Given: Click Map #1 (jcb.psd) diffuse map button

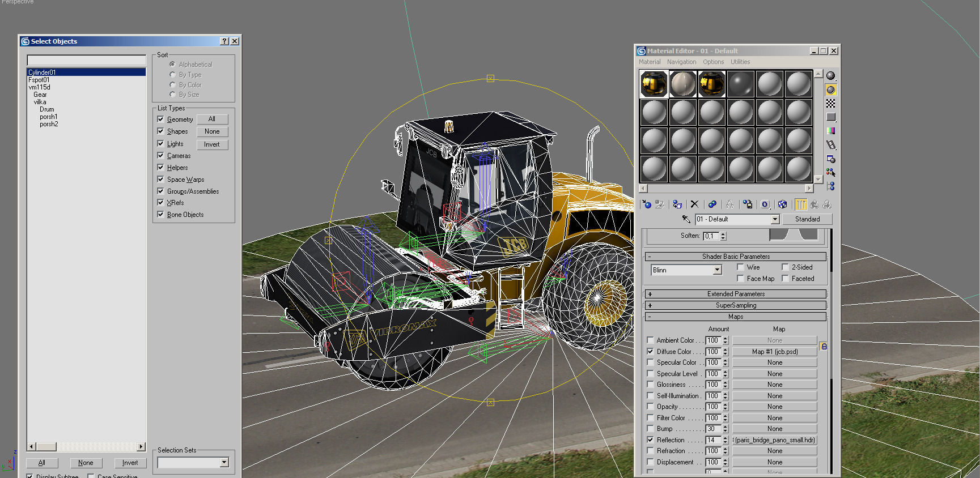Looking at the screenshot, I should click(x=775, y=352).
